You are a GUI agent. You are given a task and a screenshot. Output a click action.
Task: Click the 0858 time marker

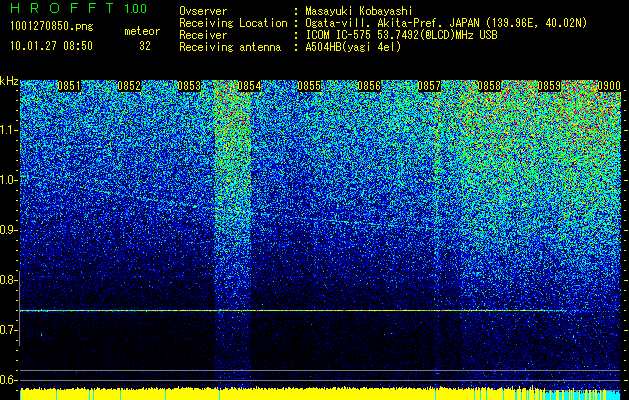click(489, 86)
